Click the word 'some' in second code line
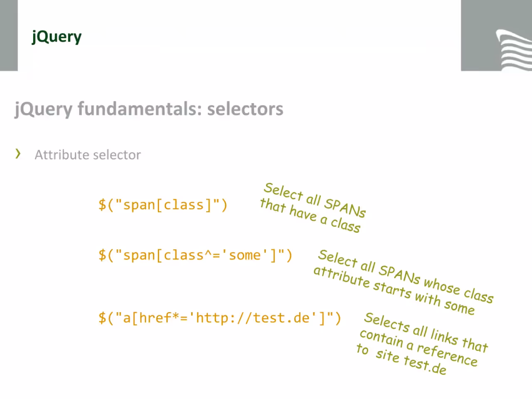The width and height of the screenshot is (532, 399). [245, 255]
